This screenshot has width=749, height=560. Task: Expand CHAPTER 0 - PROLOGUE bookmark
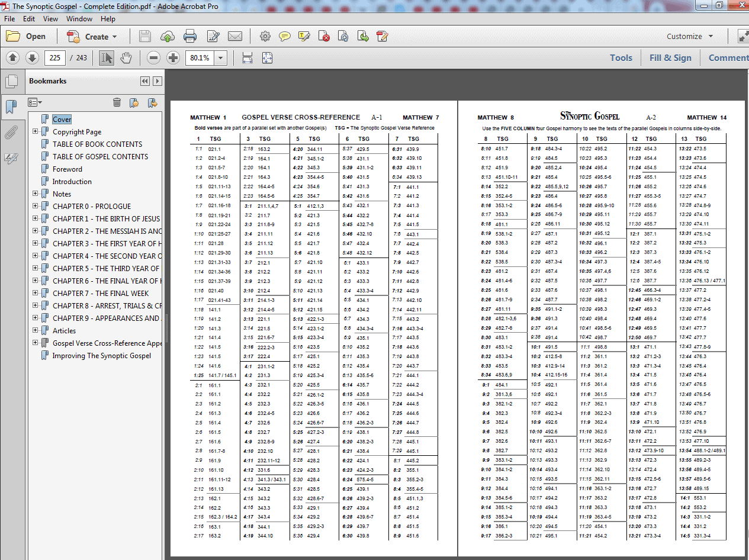tap(35, 206)
